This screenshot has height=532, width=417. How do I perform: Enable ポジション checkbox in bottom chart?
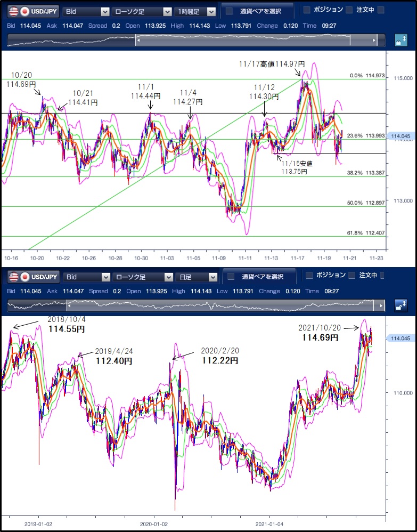tap(309, 276)
